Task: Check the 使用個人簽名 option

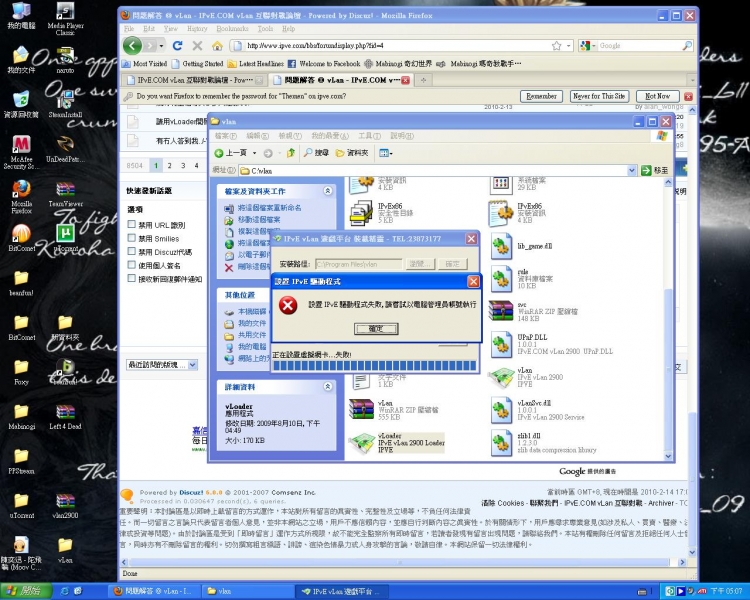Action: click(132, 266)
